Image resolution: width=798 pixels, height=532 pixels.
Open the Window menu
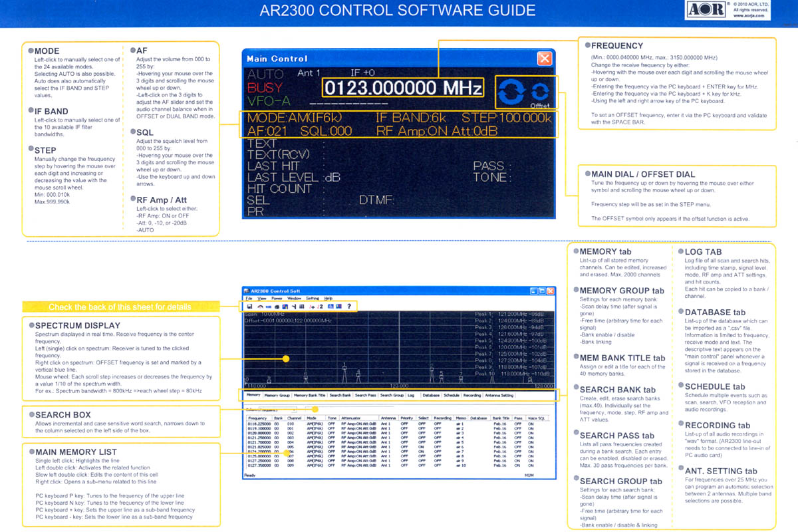point(296,299)
